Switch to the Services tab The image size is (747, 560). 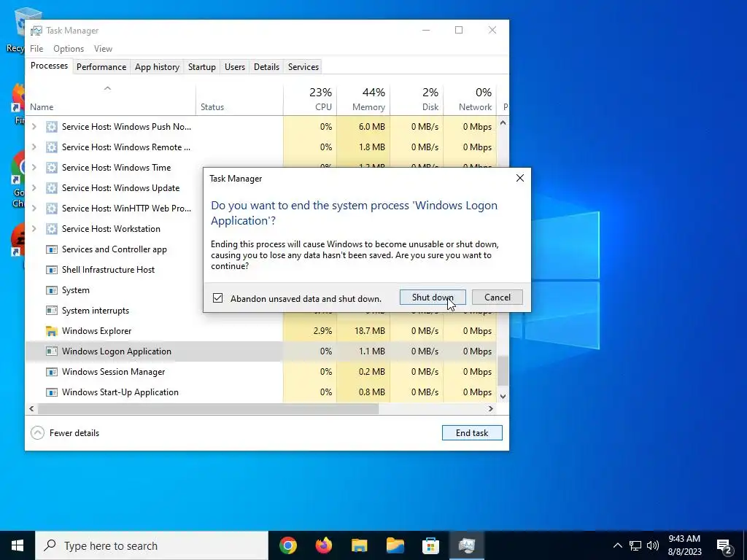tap(303, 67)
